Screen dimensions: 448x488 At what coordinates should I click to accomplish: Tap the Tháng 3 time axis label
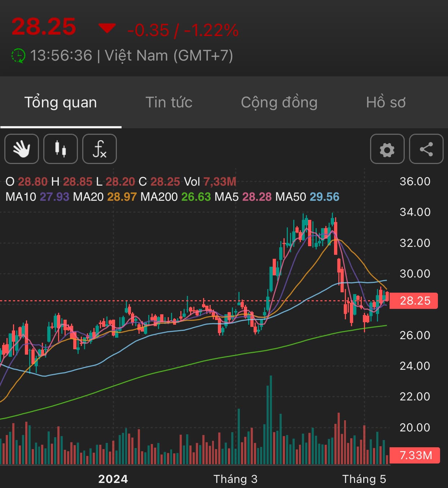236,479
